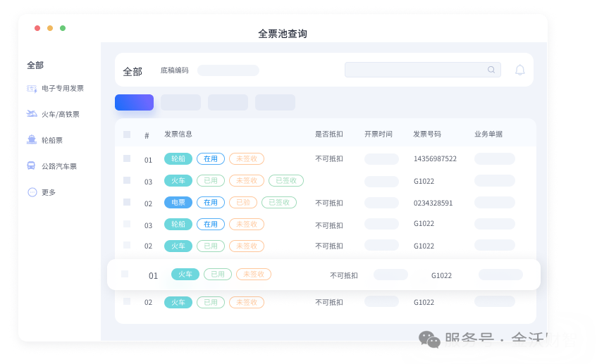This screenshot has width=597, height=364.
Task: Check the row 03 轮船 checkbox
Action: 127,224
